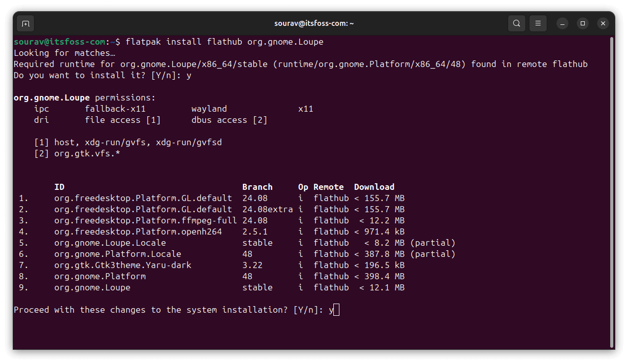The height and width of the screenshot is (364, 628).
Task: Click the terminal search icon
Action: click(516, 23)
